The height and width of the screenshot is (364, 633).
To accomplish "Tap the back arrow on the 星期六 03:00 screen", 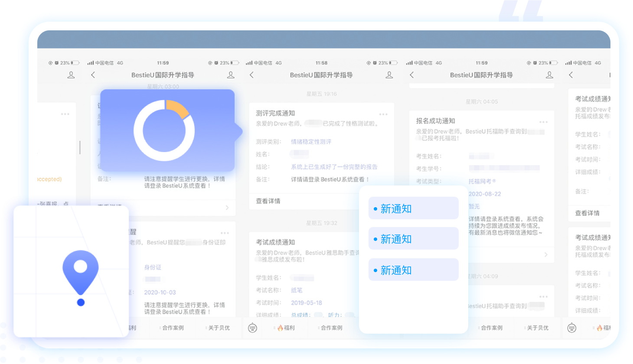I will [93, 75].
